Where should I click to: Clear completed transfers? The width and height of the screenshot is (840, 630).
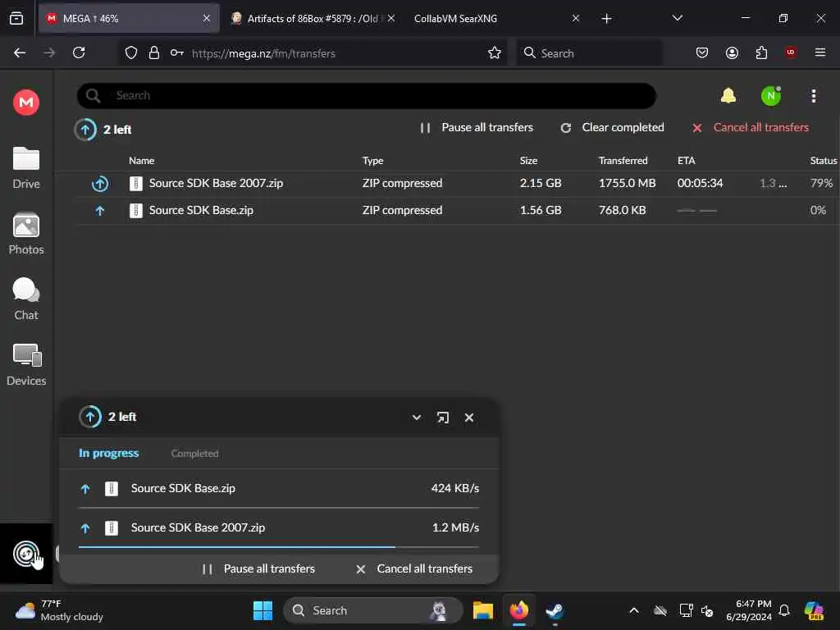point(612,127)
